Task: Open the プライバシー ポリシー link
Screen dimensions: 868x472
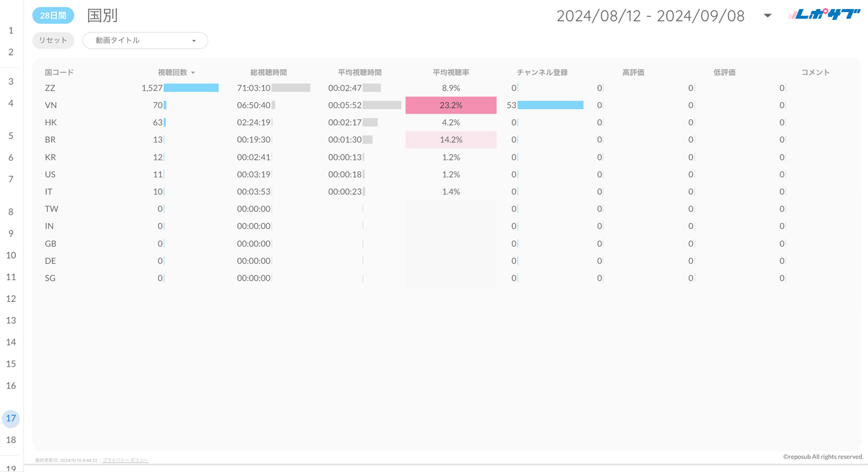Action: [126, 460]
